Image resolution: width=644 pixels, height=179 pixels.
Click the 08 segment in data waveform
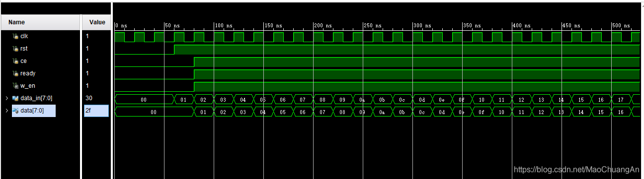click(342, 112)
